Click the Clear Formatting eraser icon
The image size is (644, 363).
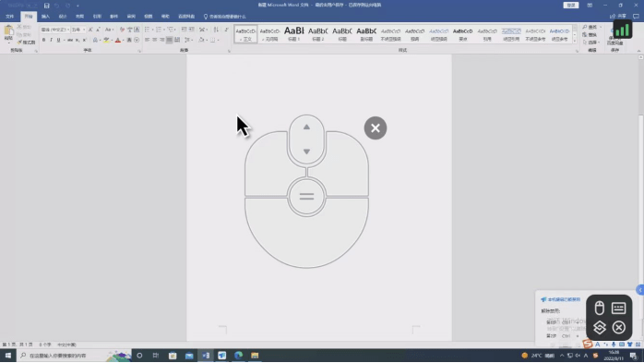[x=122, y=30]
